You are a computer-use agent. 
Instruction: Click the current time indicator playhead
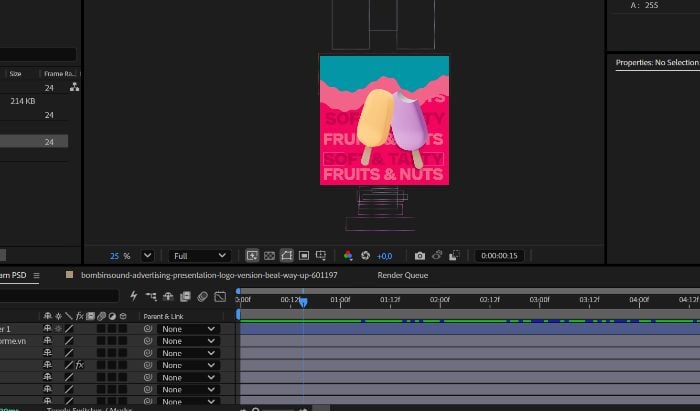point(304,303)
